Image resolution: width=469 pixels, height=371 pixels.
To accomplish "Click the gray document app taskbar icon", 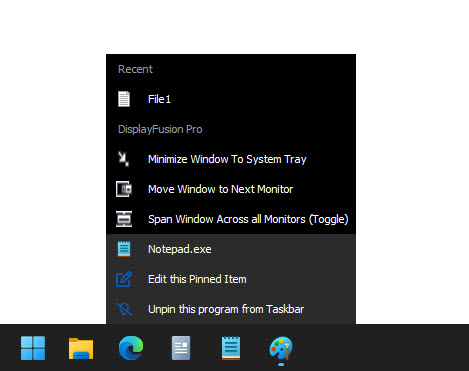I will pos(181,348).
